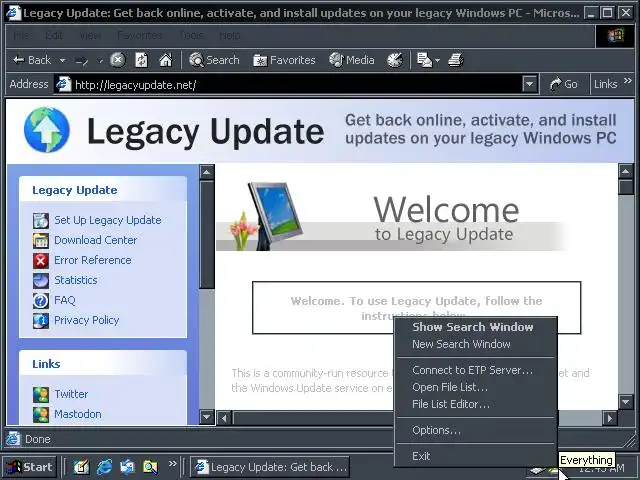
Task: Click the Statistics pie chart icon
Action: point(41,280)
